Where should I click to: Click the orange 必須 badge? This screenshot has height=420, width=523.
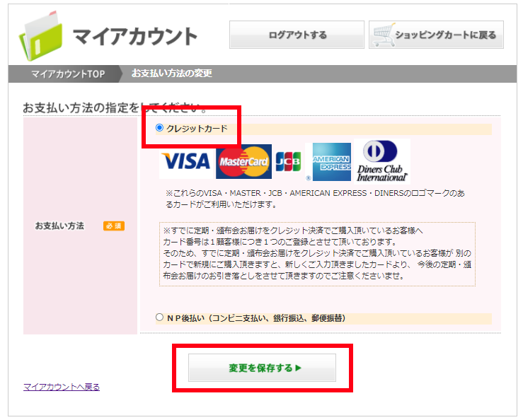(114, 226)
